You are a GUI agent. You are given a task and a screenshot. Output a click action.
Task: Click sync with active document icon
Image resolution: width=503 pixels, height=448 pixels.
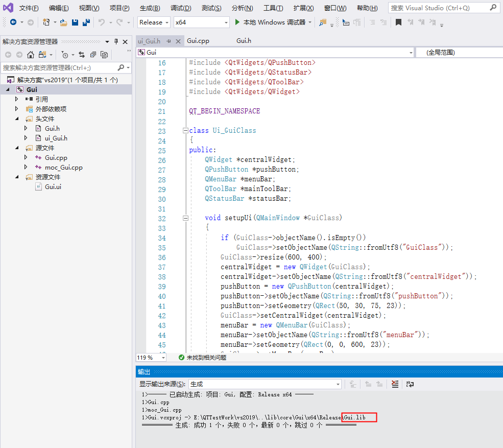coord(82,55)
